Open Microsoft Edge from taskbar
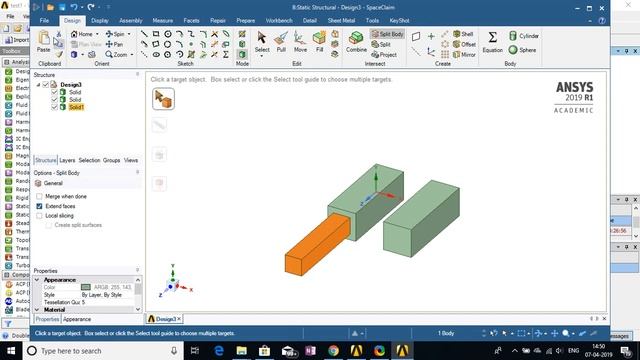The height and width of the screenshot is (360, 640). pyautogui.click(x=219, y=351)
